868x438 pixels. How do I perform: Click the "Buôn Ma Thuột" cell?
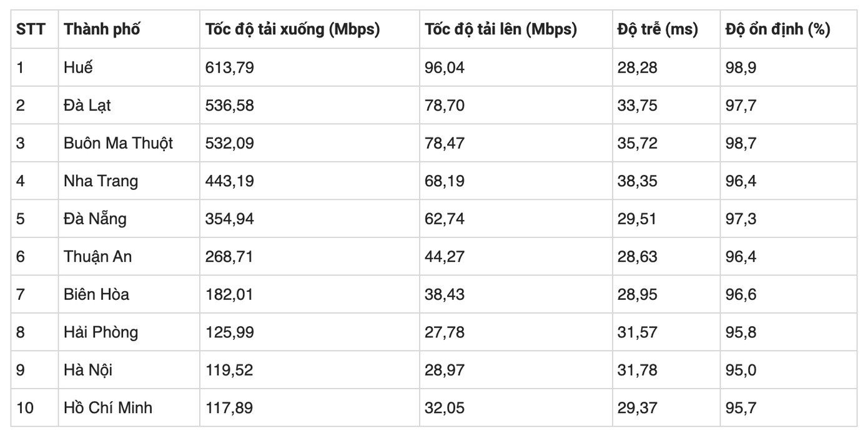click(118, 143)
